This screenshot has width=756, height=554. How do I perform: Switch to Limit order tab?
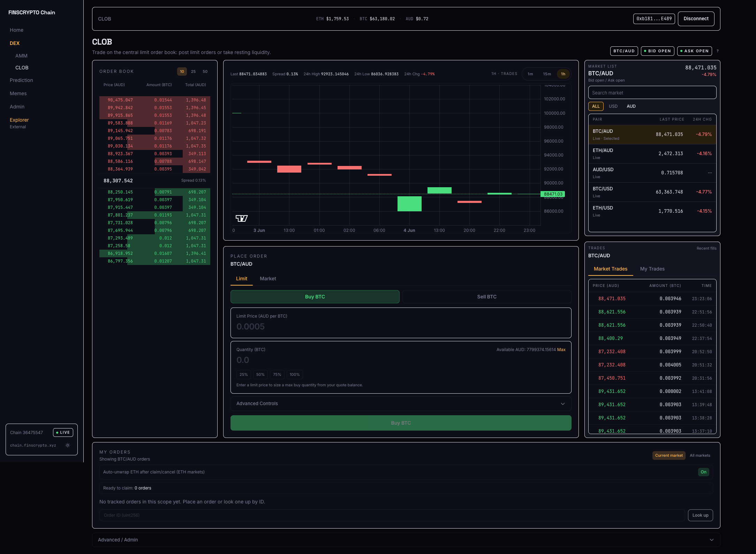[242, 279]
